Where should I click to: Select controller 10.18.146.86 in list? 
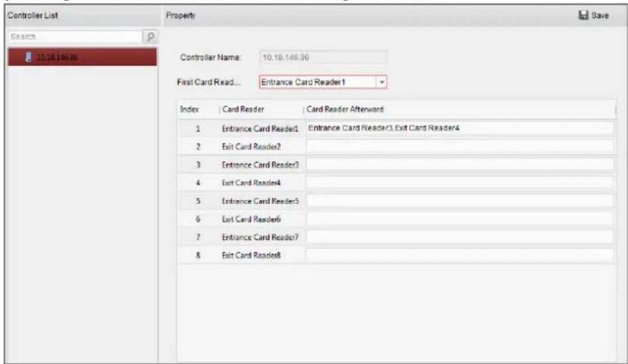[x=82, y=57]
